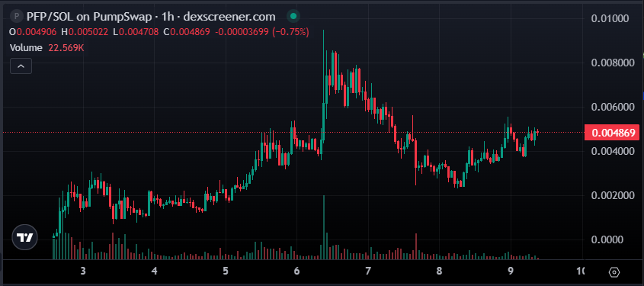Click the tallest green volume bar
This screenshot has height=286, width=644.
324,227
